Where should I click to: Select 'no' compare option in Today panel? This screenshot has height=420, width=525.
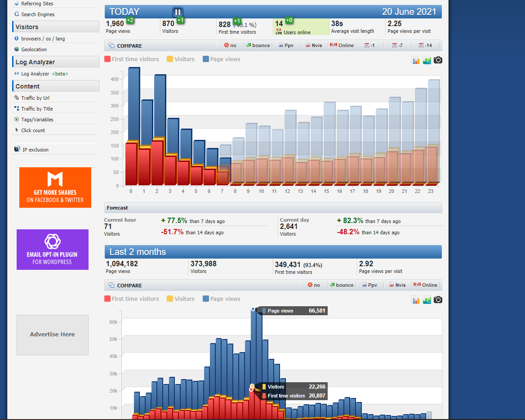pos(230,45)
